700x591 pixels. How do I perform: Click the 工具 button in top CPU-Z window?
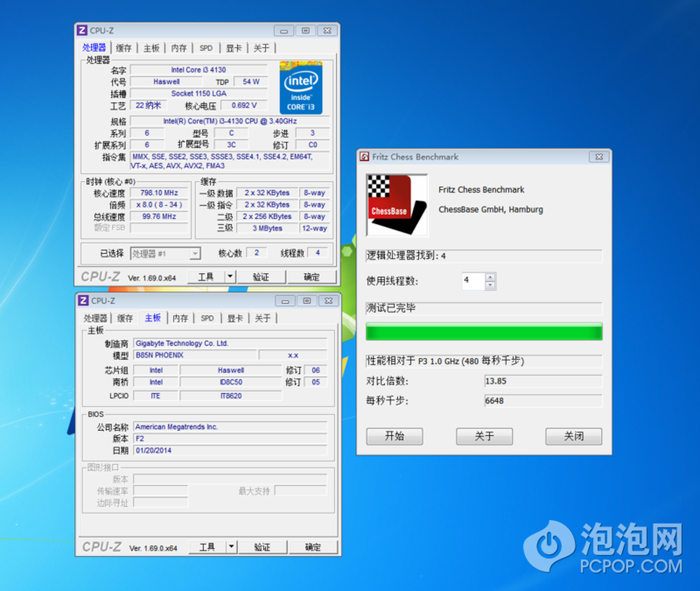[x=206, y=277]
